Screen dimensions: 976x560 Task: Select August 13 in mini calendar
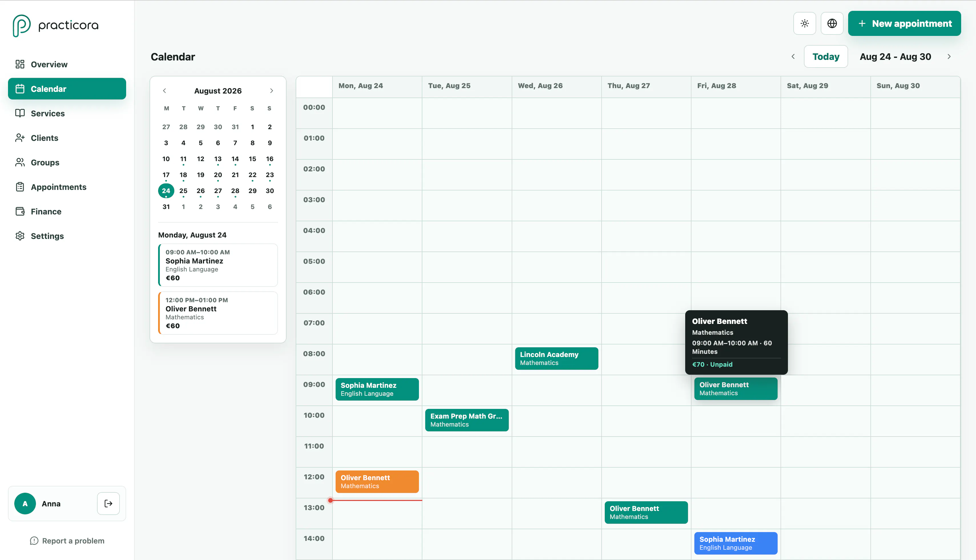[218, 159]
